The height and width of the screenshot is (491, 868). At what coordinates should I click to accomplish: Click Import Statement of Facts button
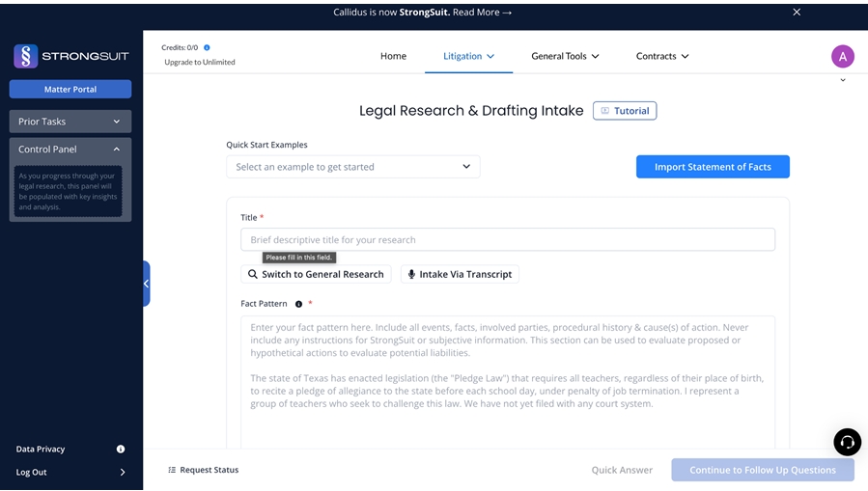[712, 167]
